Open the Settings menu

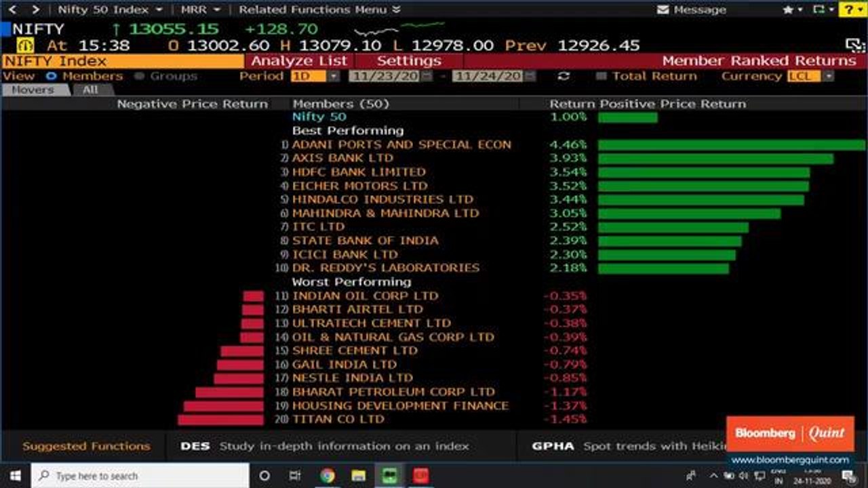tap(409, 60)
